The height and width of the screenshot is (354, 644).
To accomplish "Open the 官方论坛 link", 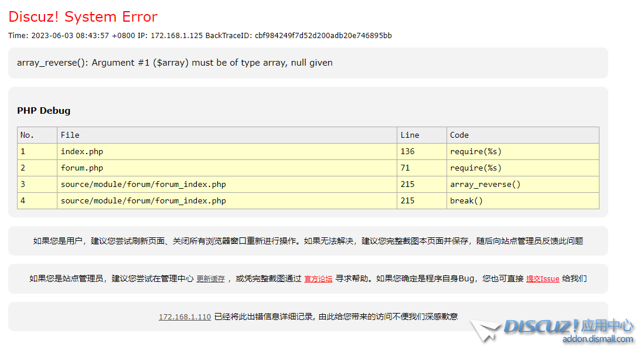I will pos(318,278).
